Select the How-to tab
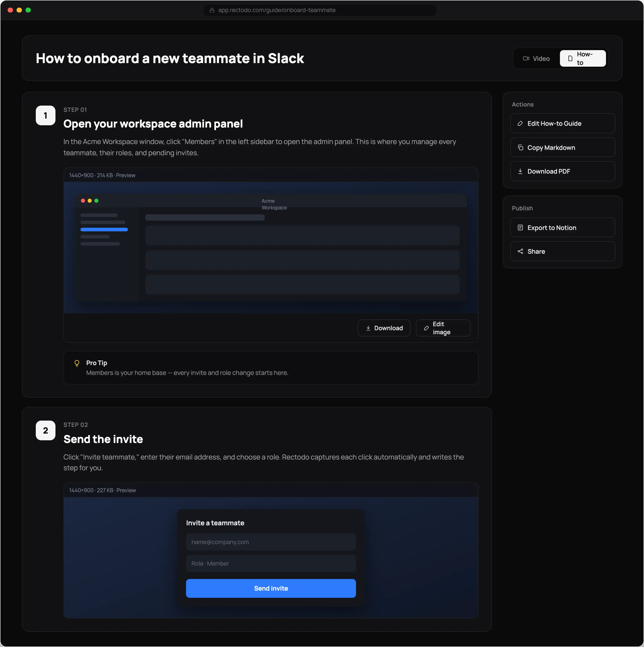The height and width of the screenshot is (647, 644). click(x=583, y=59)
